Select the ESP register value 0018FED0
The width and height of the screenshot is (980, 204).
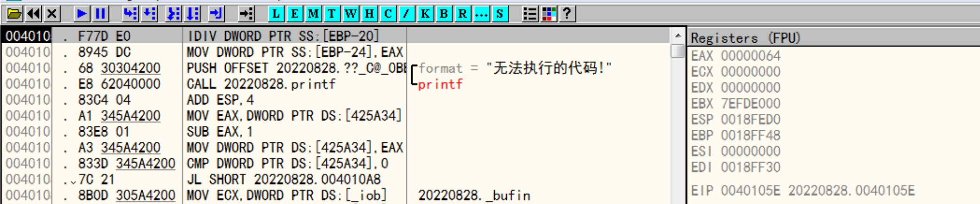click(x=750, y=119)
